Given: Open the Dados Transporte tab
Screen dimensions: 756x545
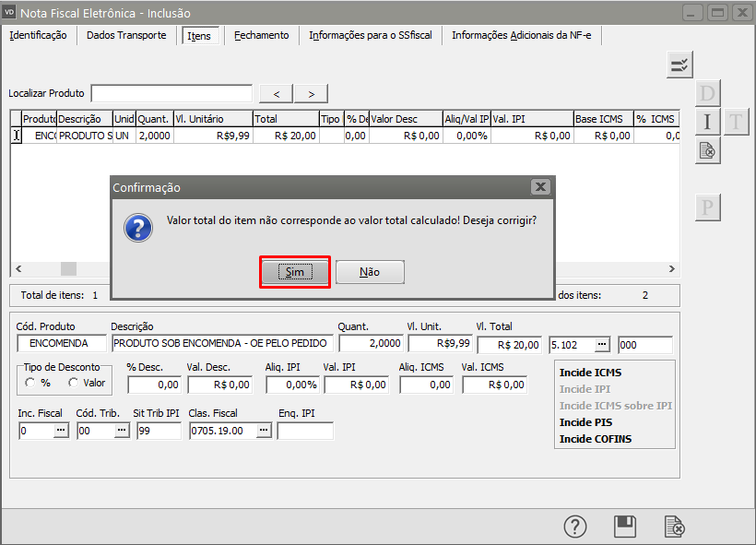Looking at the screenshot, I should tap(126, 35).
